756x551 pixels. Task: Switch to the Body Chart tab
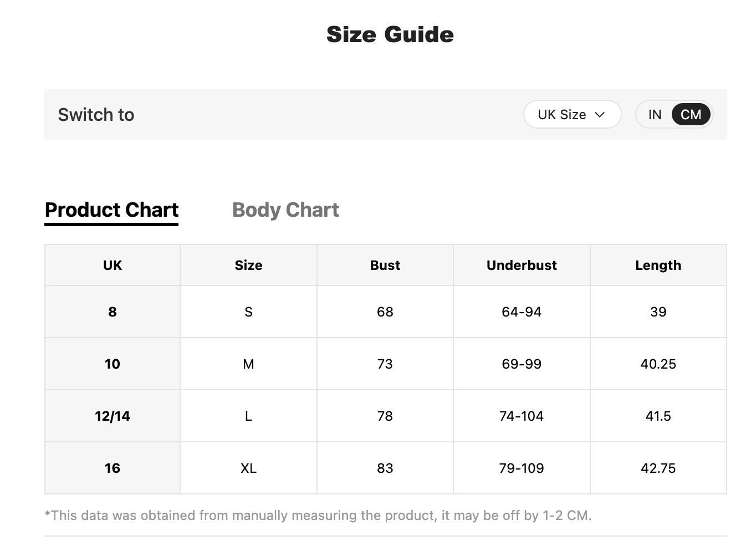[x=285, y=210]
